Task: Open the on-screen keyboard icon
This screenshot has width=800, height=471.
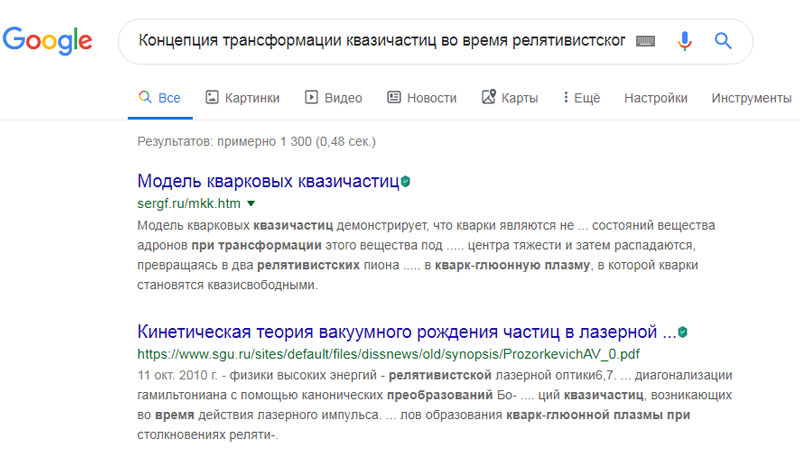Action: tap(645, 41)
